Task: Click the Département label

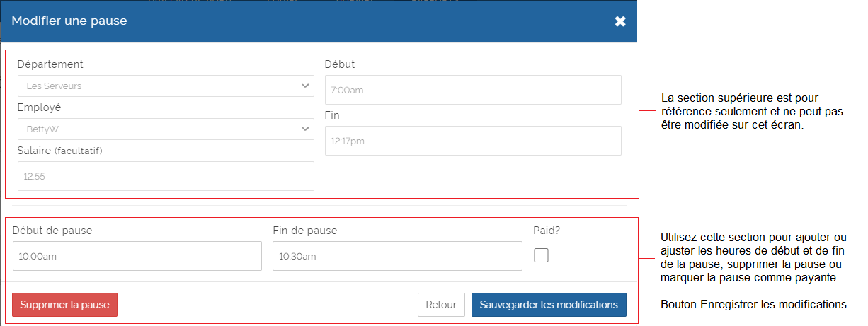Action: (x=50, y=64)
